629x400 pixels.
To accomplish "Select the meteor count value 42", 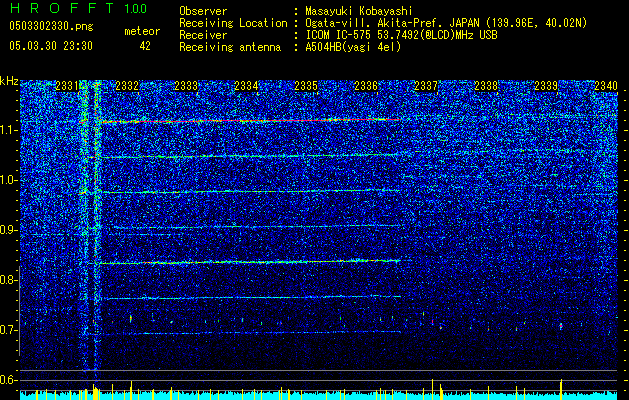I will 145,46.
